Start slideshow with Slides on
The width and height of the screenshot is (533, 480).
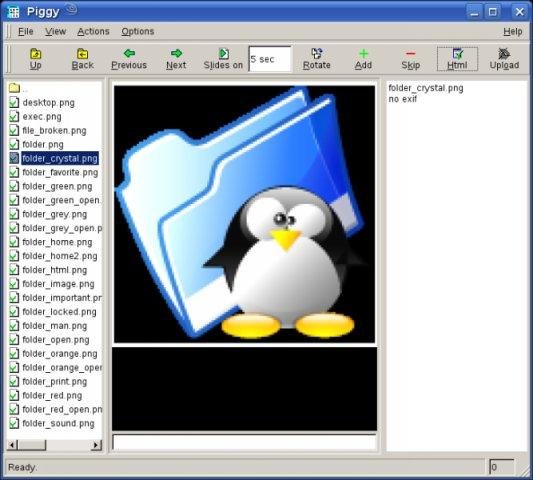pyautogui.click(x=223, y=59)
